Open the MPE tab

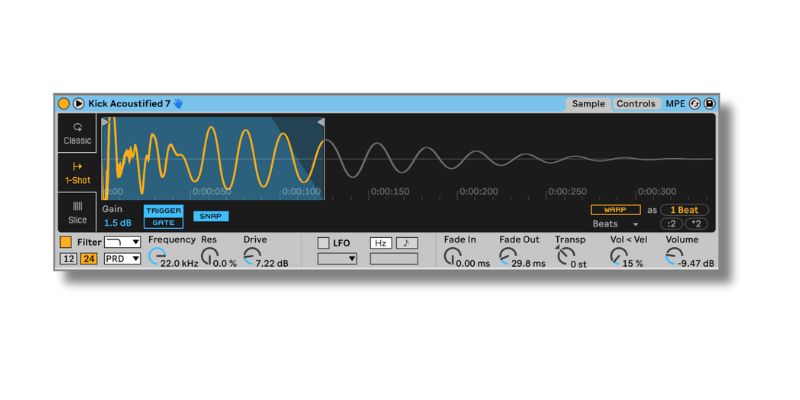675,104
